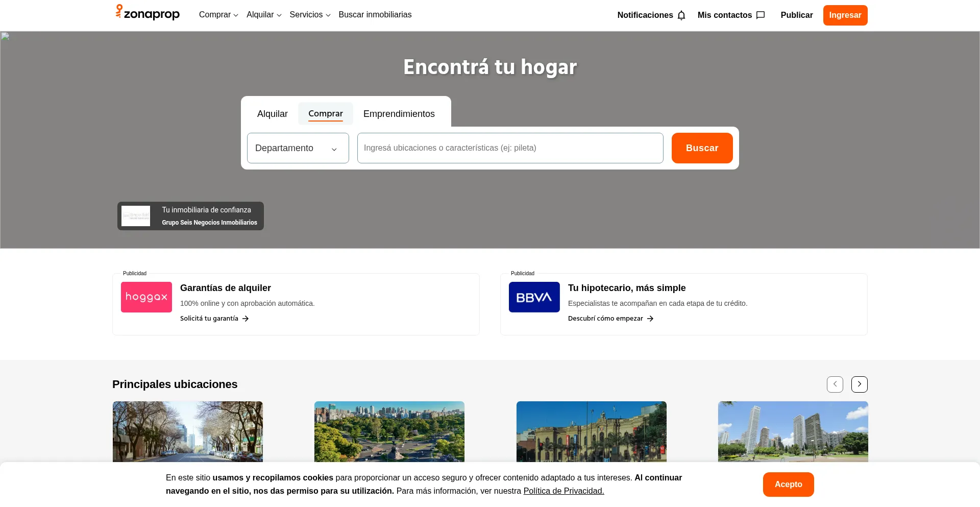This screenshot has width=980, height=507.
Task: Select the Alquilar search tab
Action: pyautogui.click(x=273, y=114)
